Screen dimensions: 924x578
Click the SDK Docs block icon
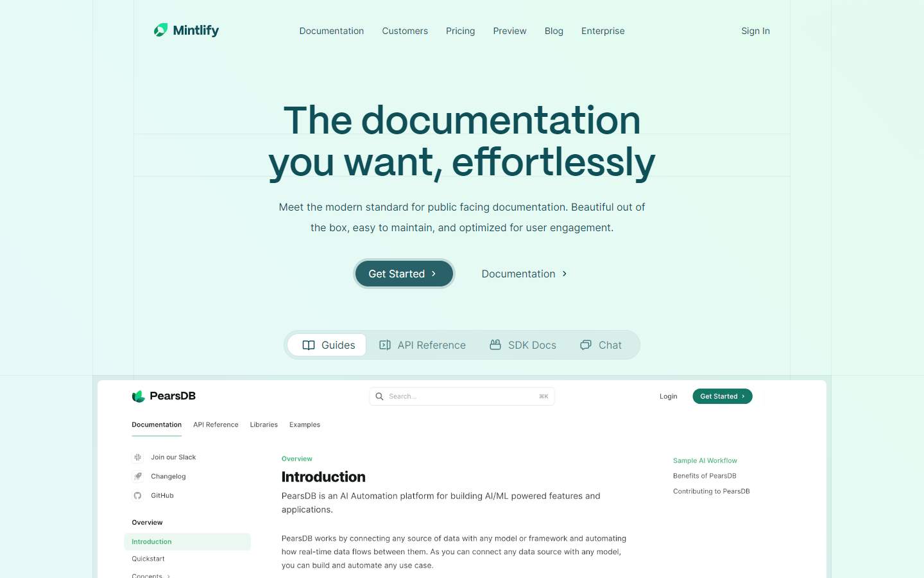[495, 345]
